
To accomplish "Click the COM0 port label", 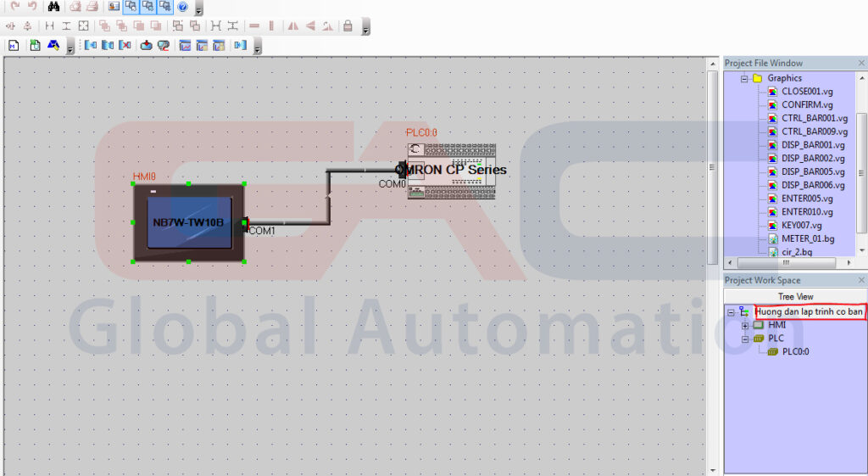I will (392, 183).
